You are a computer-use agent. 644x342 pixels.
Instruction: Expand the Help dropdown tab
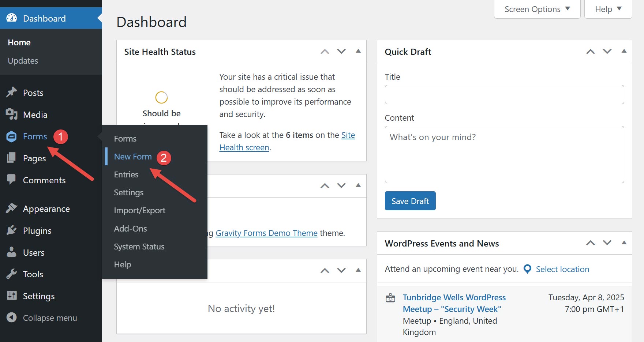tap(608, 9)
